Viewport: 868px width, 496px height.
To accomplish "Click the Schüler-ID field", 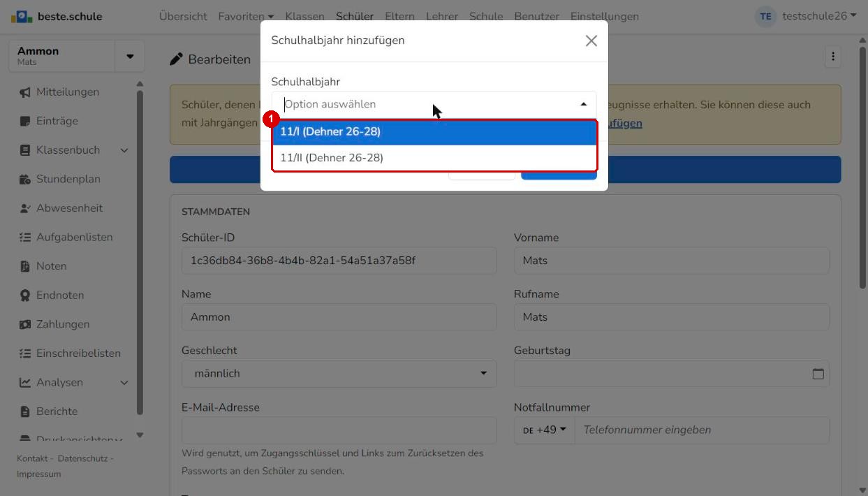I will click(x=339, y=261).
